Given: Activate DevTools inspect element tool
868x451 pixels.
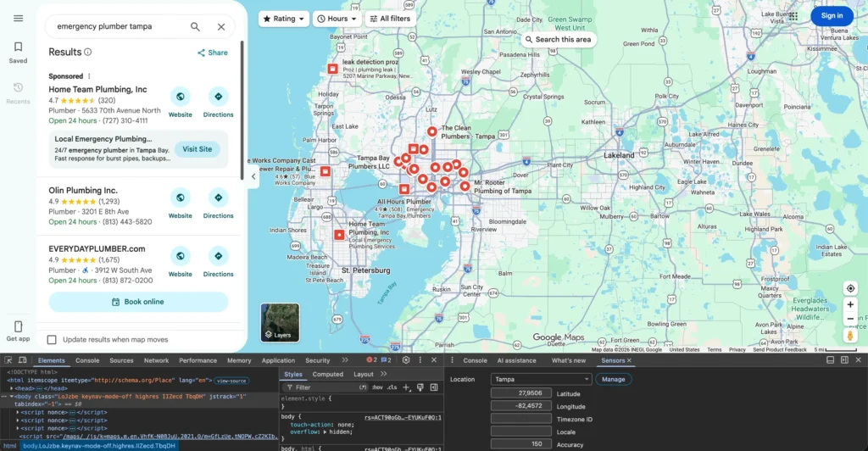Looking at the screenshot, I should click(x=8, y=360).
